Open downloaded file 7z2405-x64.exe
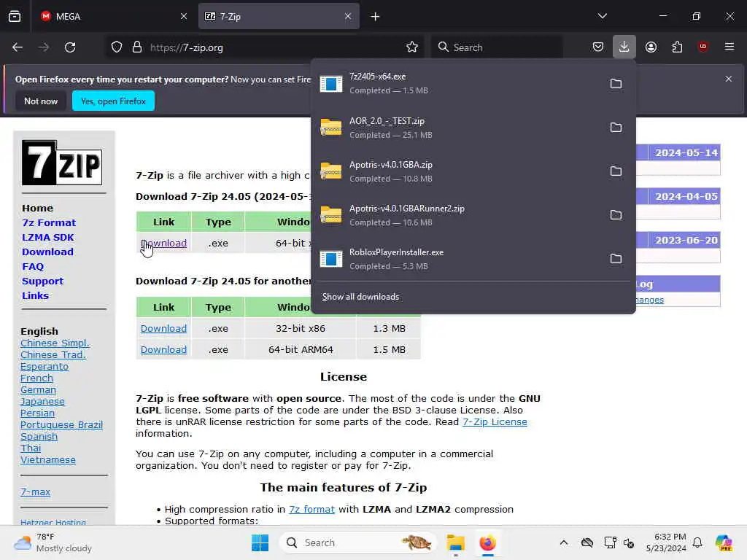This screenshot has height=560, width=747. (x=457, y=83)
